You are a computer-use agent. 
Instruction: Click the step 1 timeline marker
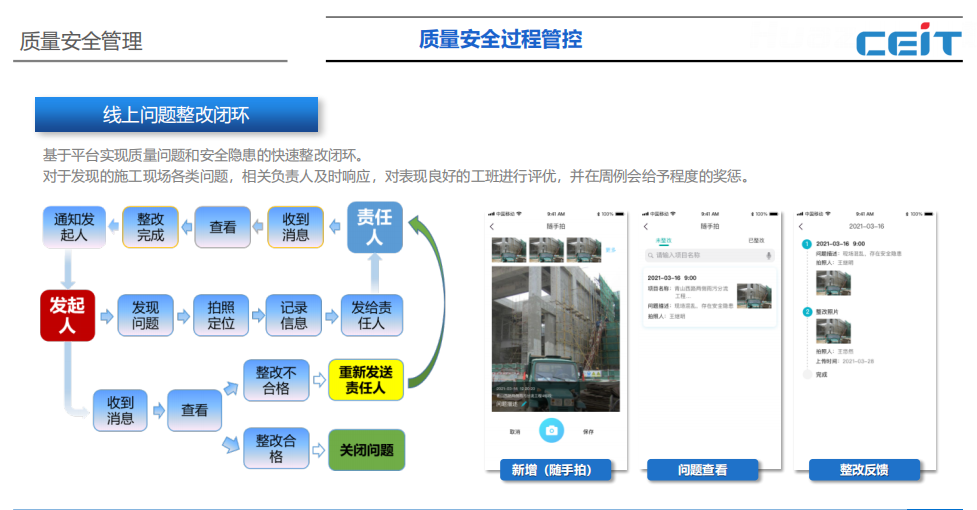[806, 244]
